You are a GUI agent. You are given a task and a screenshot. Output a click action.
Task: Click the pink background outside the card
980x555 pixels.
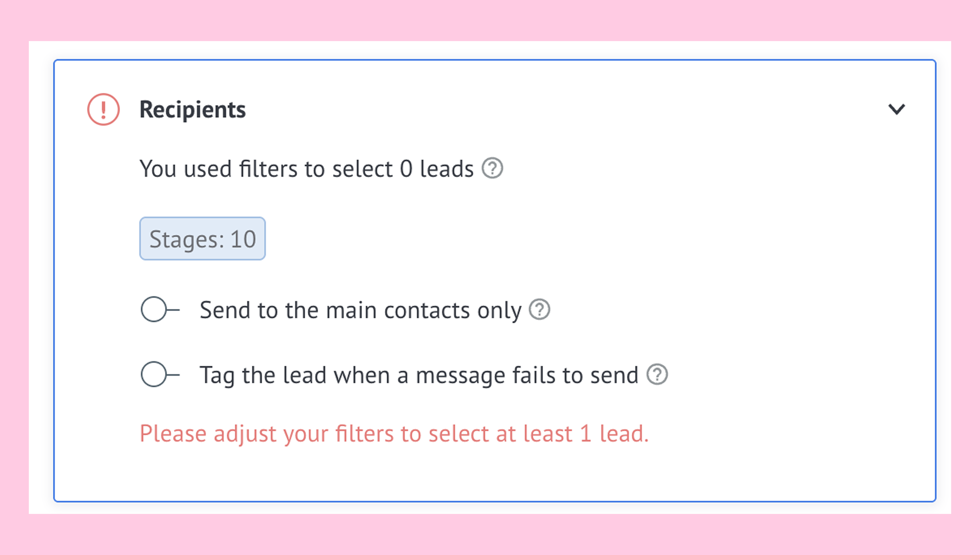[490, 19]
